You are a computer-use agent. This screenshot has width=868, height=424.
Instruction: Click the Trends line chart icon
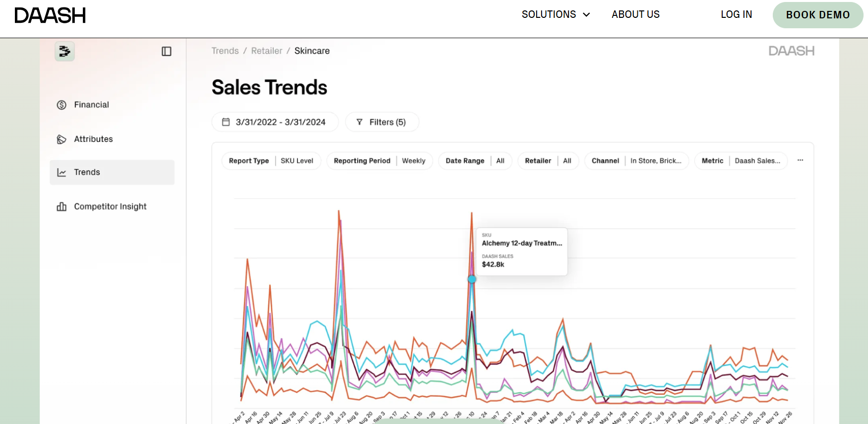(x=62, y=173)
